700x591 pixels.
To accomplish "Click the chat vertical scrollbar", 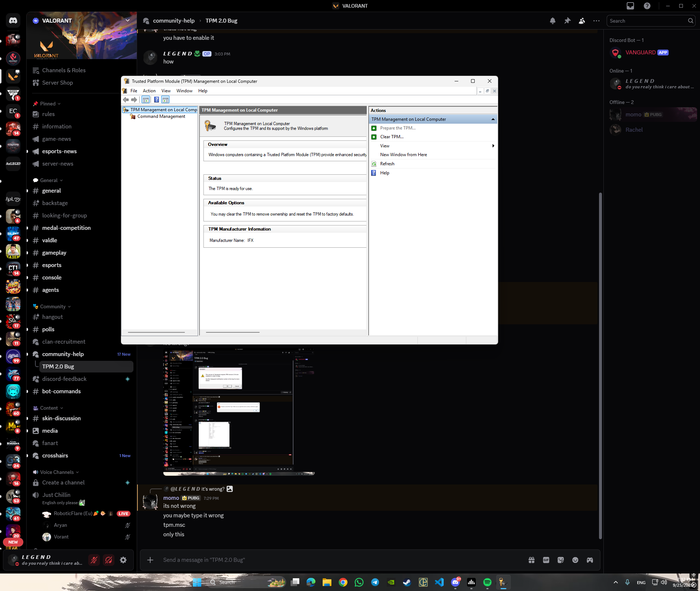I will point(600,365).
